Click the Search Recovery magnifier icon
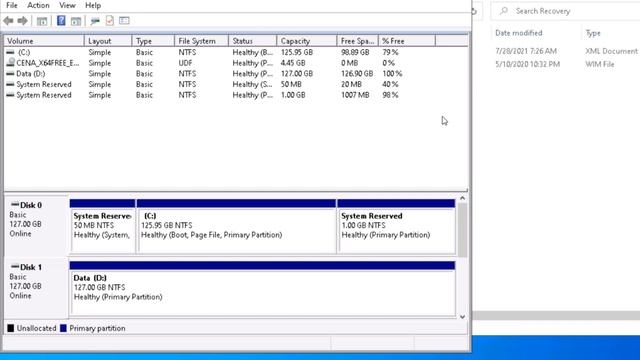The width and height of the screenshot is (640, 360). [x=504, y=11]
